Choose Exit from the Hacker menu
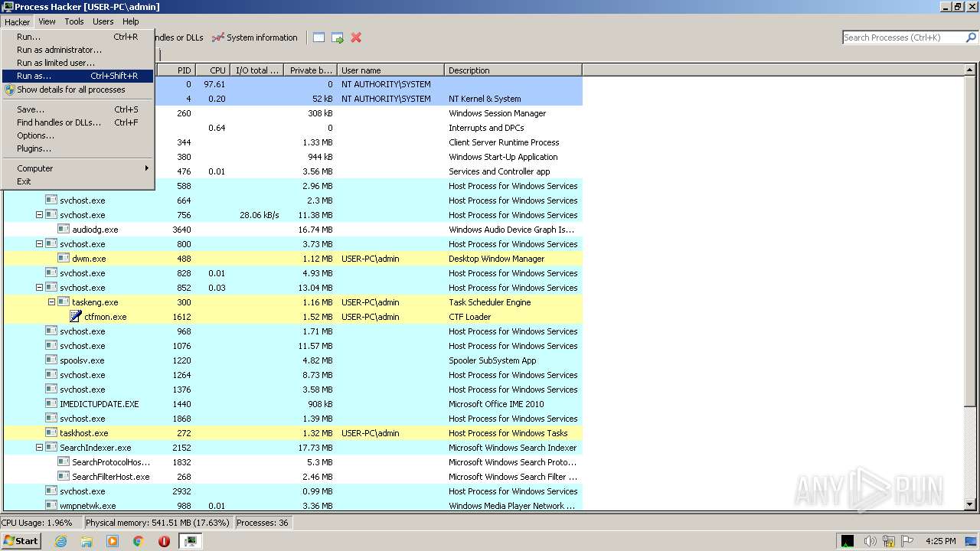Screen dimensions: 980x551 point(77,181)
